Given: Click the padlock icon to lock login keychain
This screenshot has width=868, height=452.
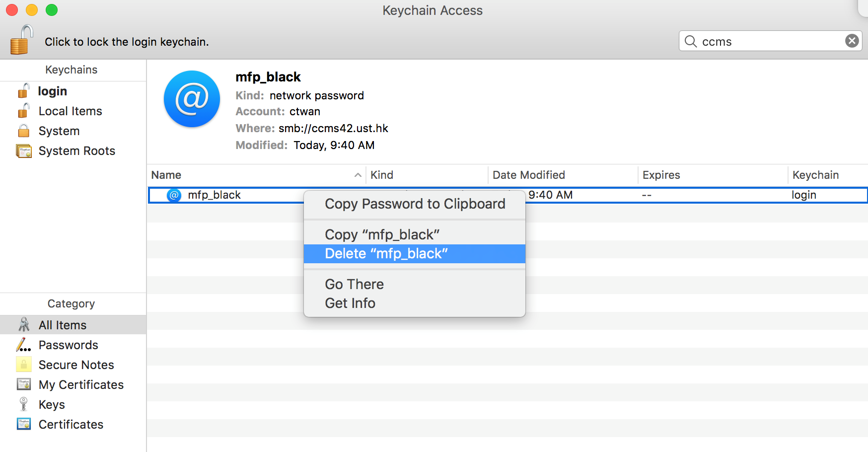Looking at the screenshot, I should click(x=21, y=41).
